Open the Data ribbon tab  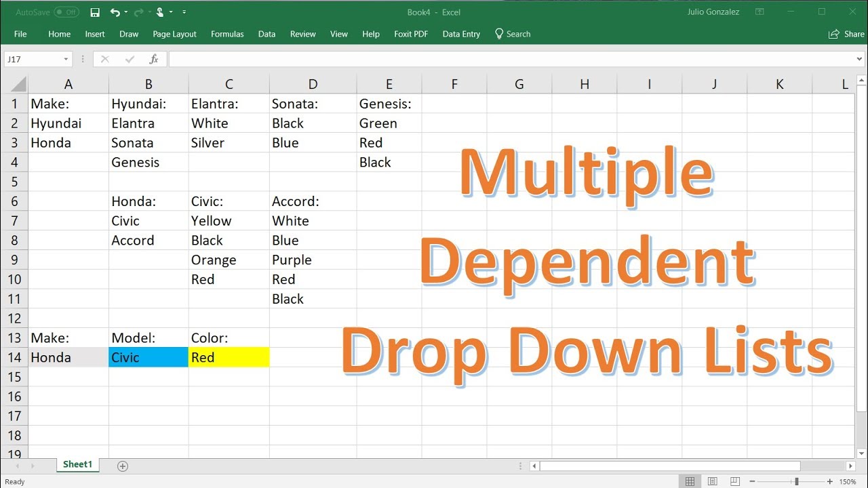click(267, 34)
